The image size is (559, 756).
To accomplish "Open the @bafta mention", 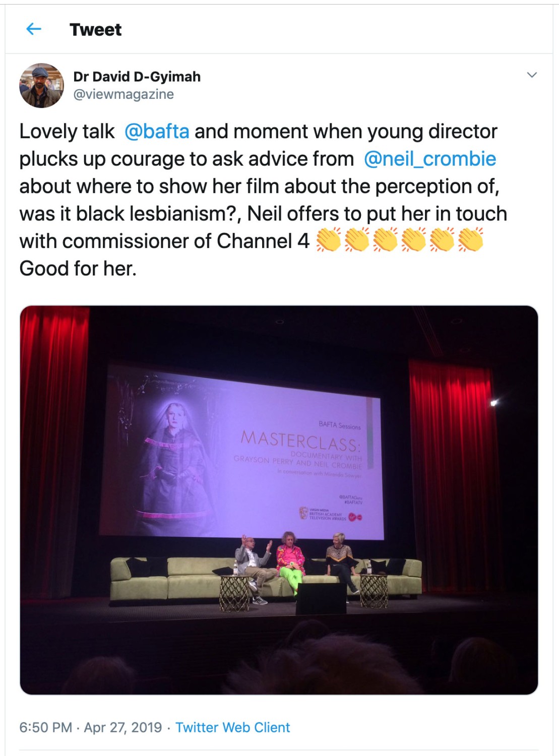I will 157,132.
